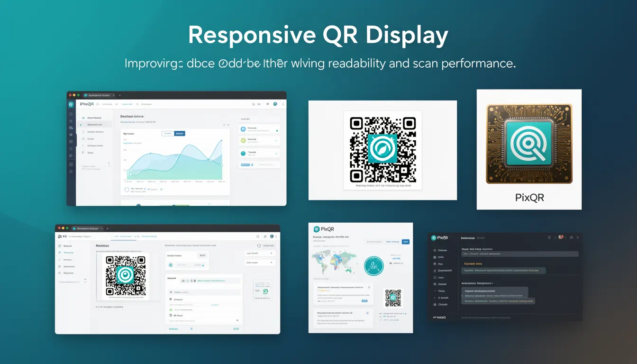
Task: Select the green filled radio option in editor list
Action: [171, 309]
